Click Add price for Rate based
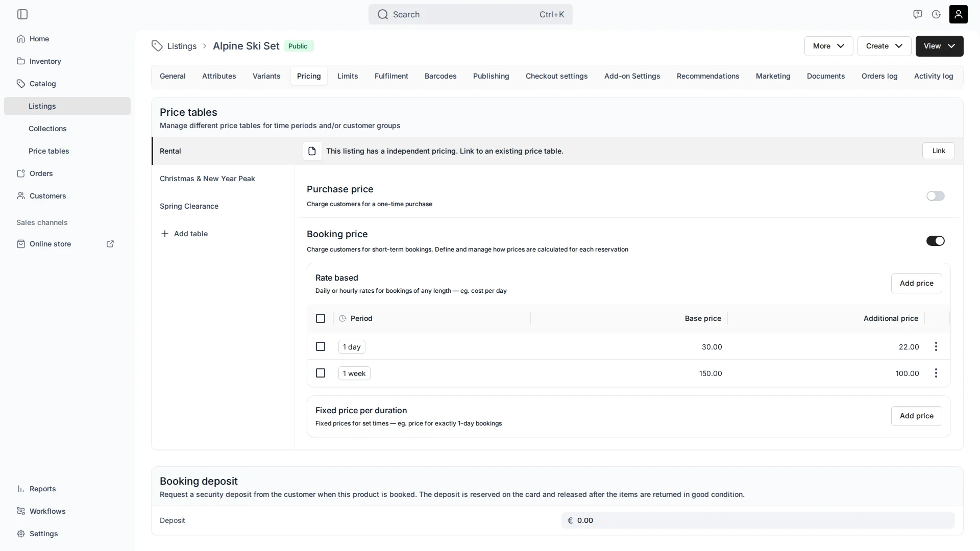 coord(917,283)
